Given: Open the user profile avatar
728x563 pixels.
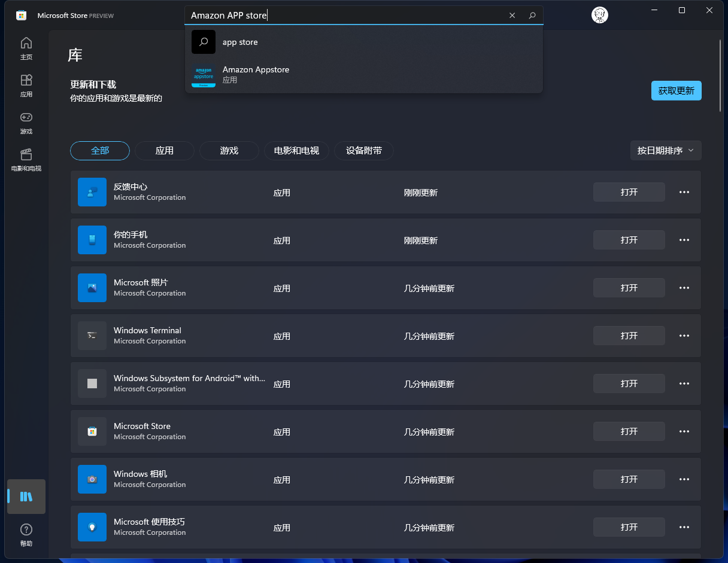Looking at the screenshot, I should click(600, 15).
